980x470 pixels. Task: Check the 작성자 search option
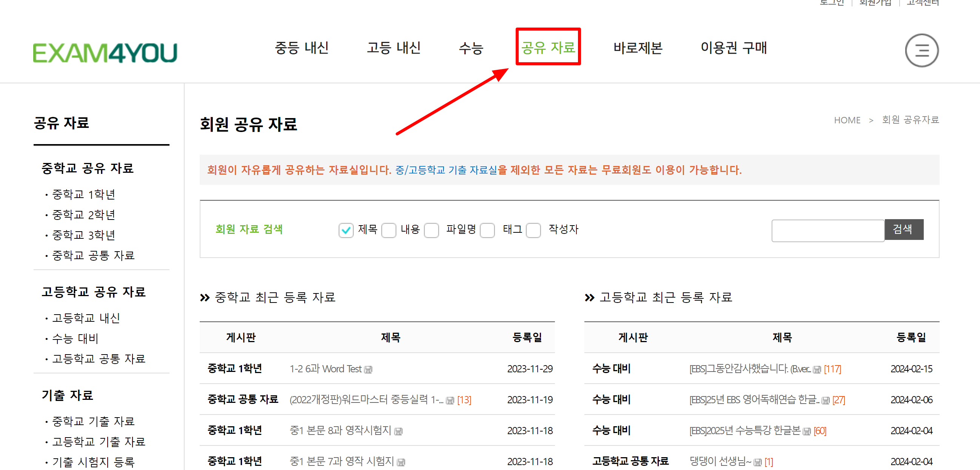[x=533, y=230]
